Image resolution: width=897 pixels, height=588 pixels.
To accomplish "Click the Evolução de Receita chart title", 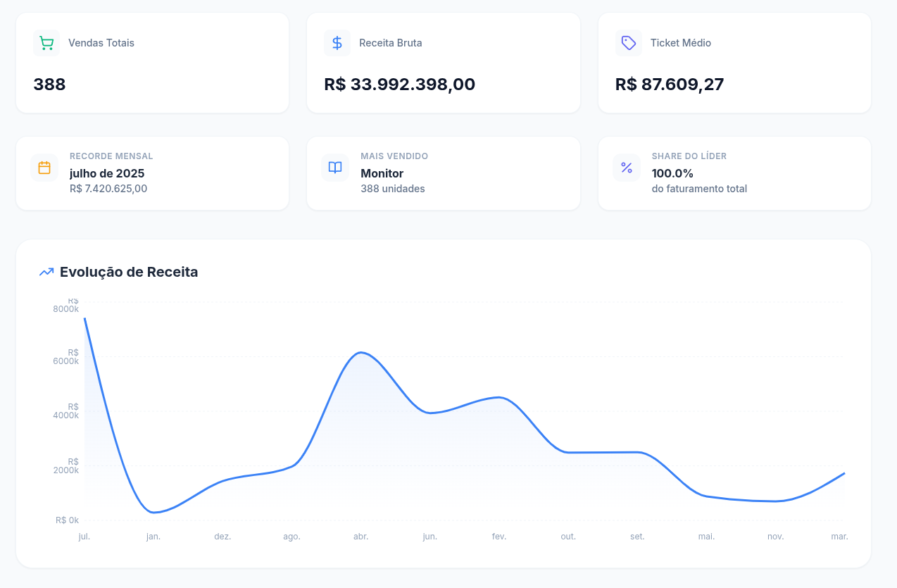I will tap(129, 272).
